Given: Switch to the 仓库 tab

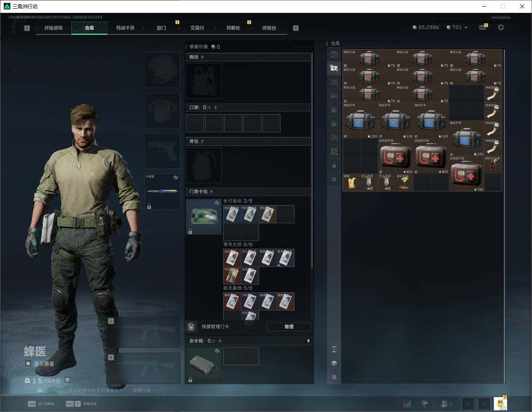Looking at the screenshot, I should 90,28.
